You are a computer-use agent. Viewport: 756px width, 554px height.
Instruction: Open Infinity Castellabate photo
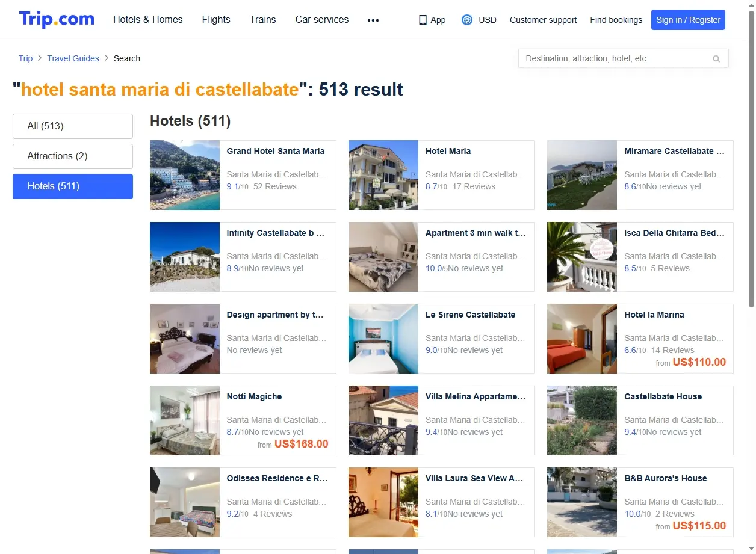(185, 257)
